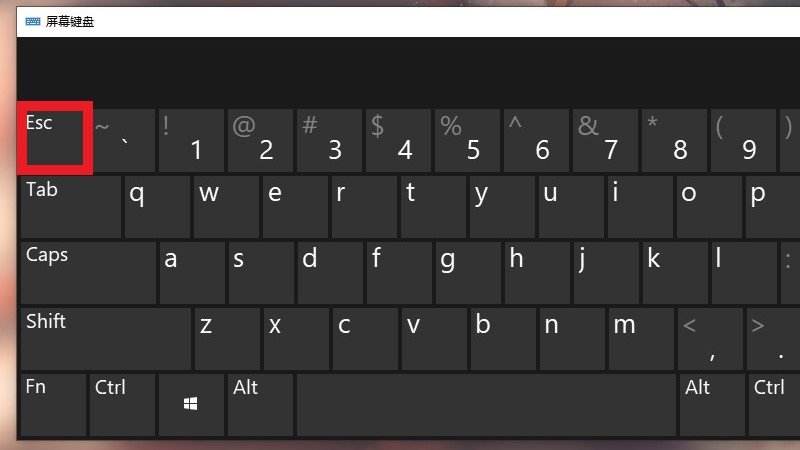This screenshot has height=450, width=800.
Task: Click the on-screen keyboard title bar icon
Action: [33, 21]
